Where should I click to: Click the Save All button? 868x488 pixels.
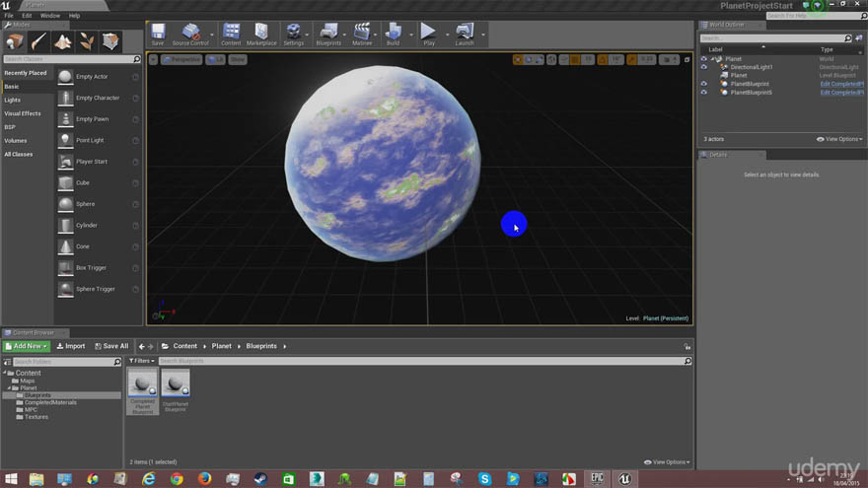111,346
